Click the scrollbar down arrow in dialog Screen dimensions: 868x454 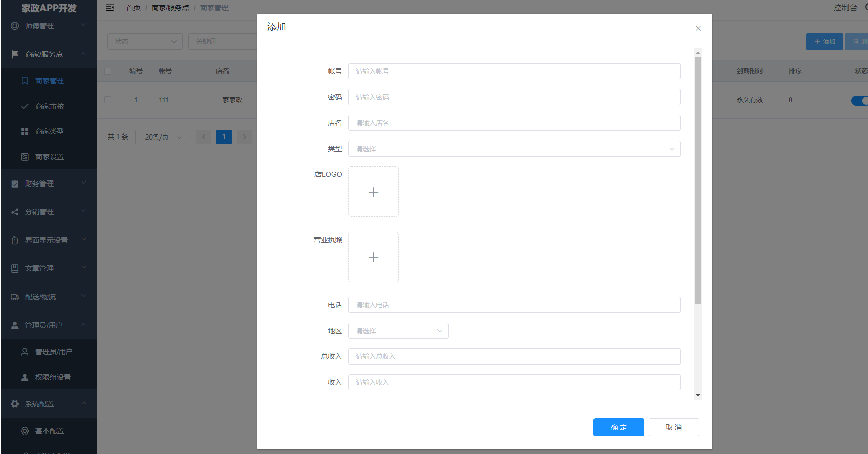tap(698, 395)
